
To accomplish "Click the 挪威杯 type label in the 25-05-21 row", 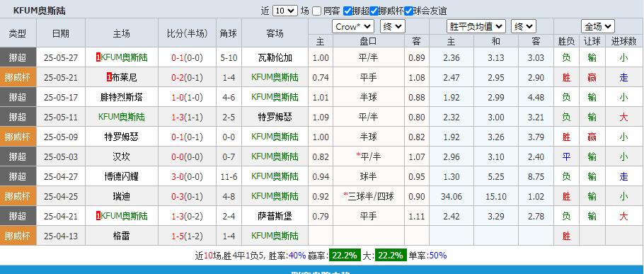I will (18, 77).
